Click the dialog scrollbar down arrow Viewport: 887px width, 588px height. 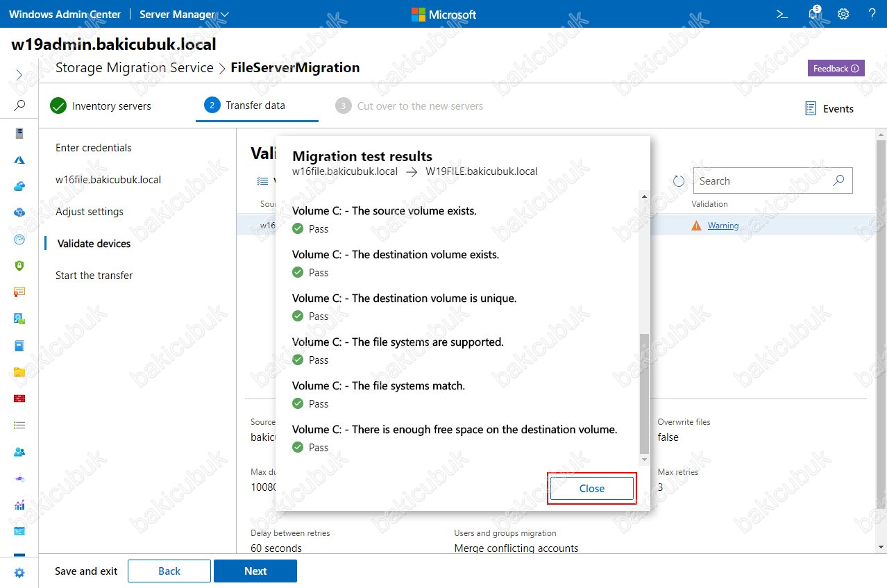644,460
